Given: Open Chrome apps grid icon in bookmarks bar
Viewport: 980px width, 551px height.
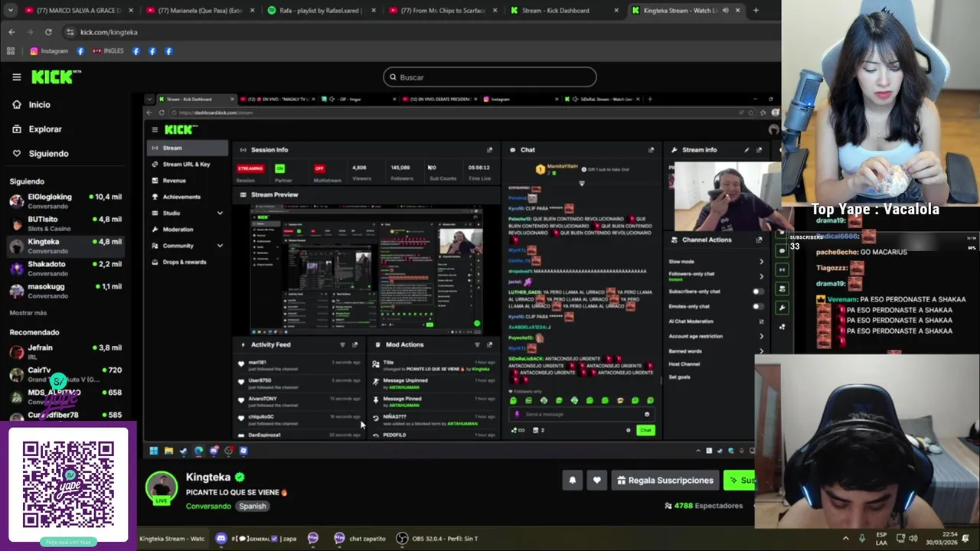Looking at the screenshot, I should 11,51.
